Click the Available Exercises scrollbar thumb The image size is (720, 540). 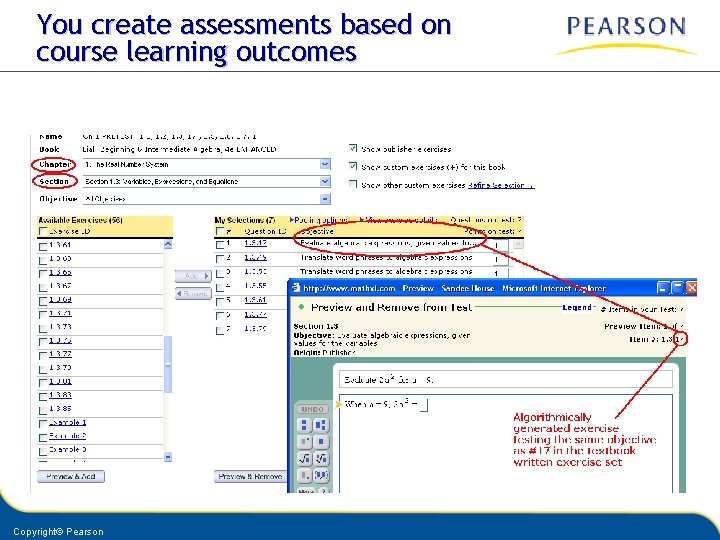[168, 364]
